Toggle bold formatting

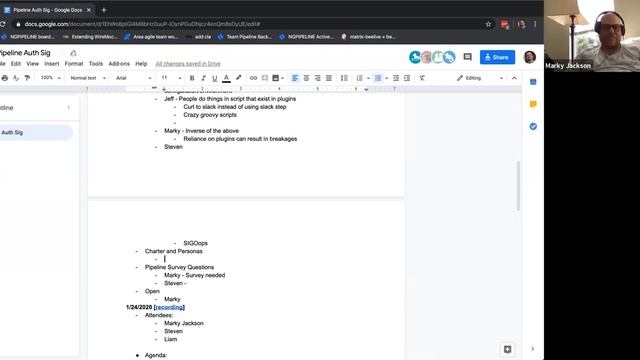(x=192, y=78)
